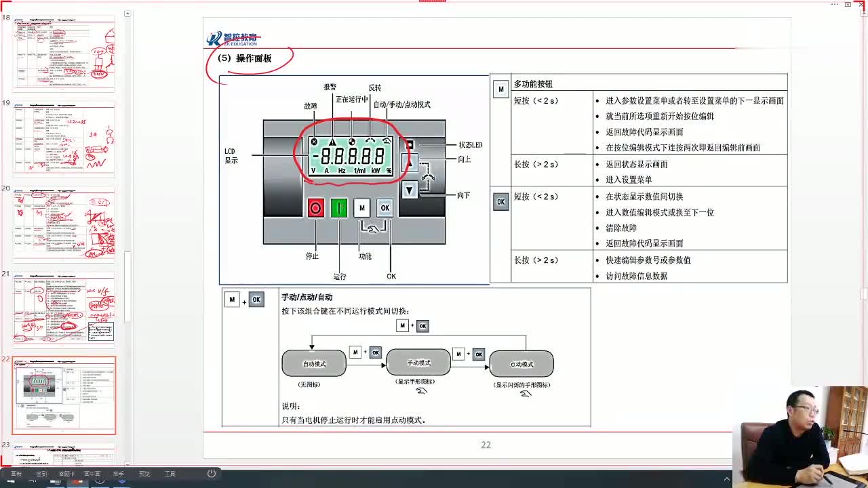The image size is (868, 488).
Task: Open slide 19 thumbnail
Action: pos(64,140)
